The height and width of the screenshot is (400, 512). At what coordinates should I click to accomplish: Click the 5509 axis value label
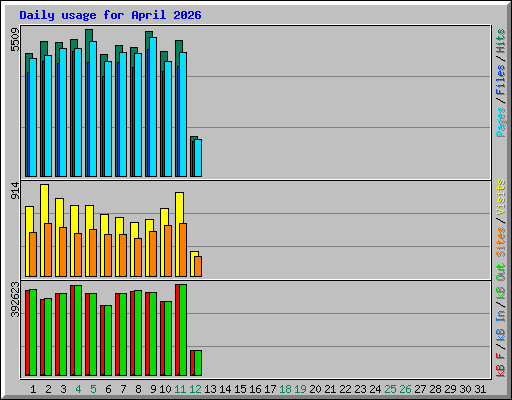click(15, 40)
